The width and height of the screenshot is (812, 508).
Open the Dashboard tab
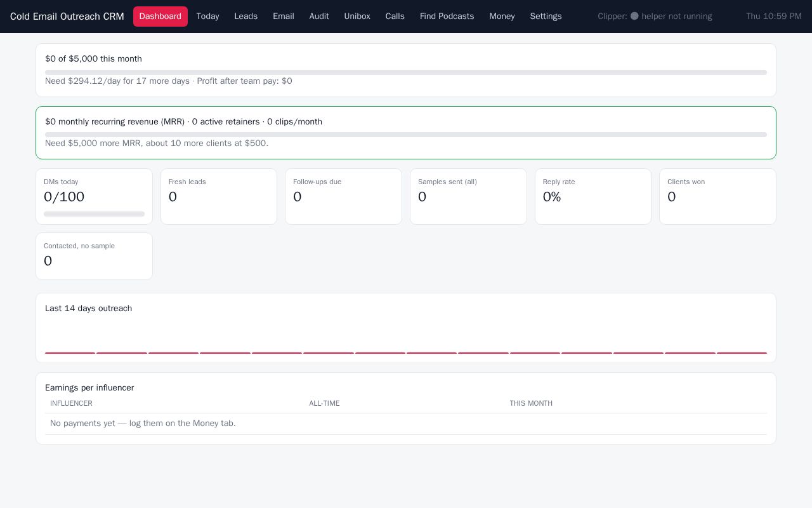160,17
